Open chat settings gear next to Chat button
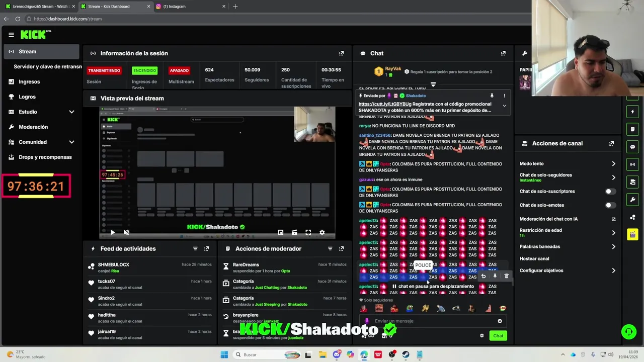Screen dimensions: 644x362 pos(481,336)
